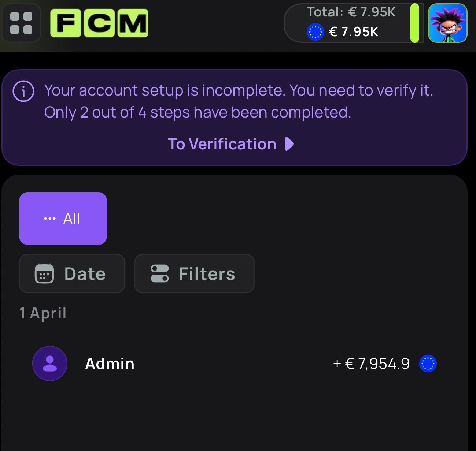Click the Total €7.95K balance text
This screenshot has width=476, height=451.
[x=351, y=12]
